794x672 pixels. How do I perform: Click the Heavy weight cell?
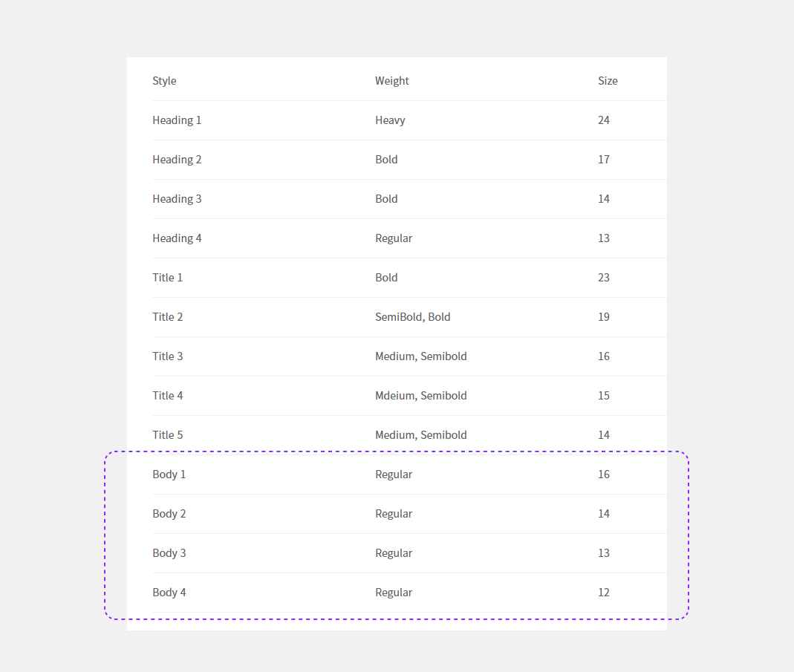pyautogui.click(x=390, y=120)
